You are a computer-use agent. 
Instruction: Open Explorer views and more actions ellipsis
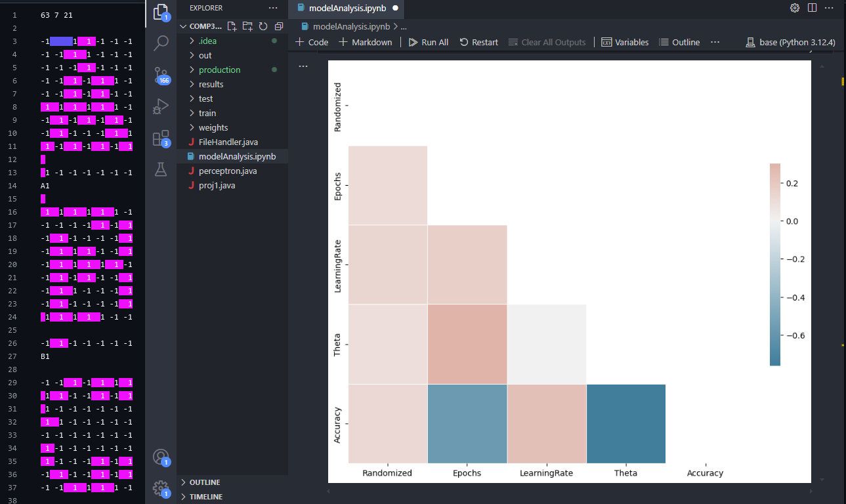(273, 8)
